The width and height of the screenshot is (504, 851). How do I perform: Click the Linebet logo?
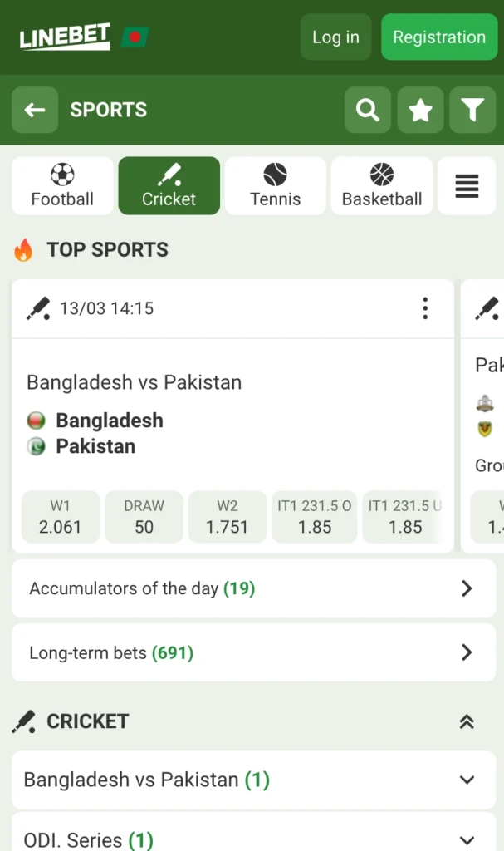(64, 37)
